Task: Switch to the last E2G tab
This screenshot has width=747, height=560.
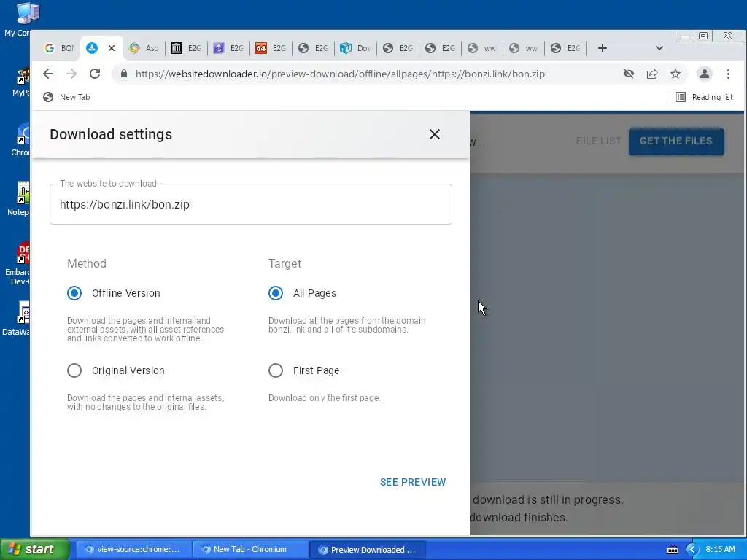Action: (x=566, y=48)
